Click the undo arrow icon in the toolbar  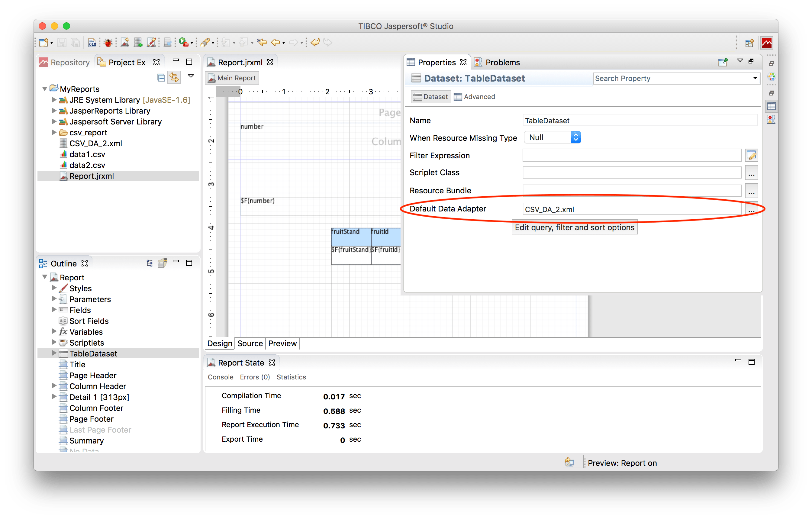point(314,42)
